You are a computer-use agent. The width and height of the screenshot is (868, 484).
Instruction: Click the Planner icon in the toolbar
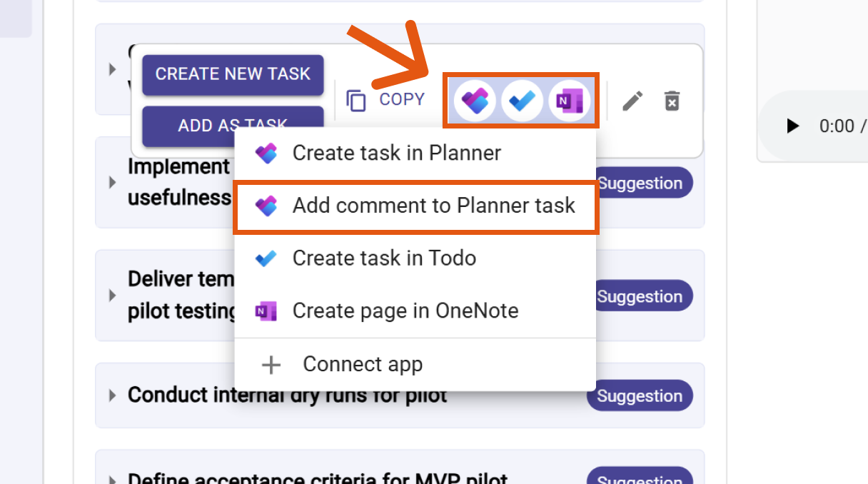point(475,101)
